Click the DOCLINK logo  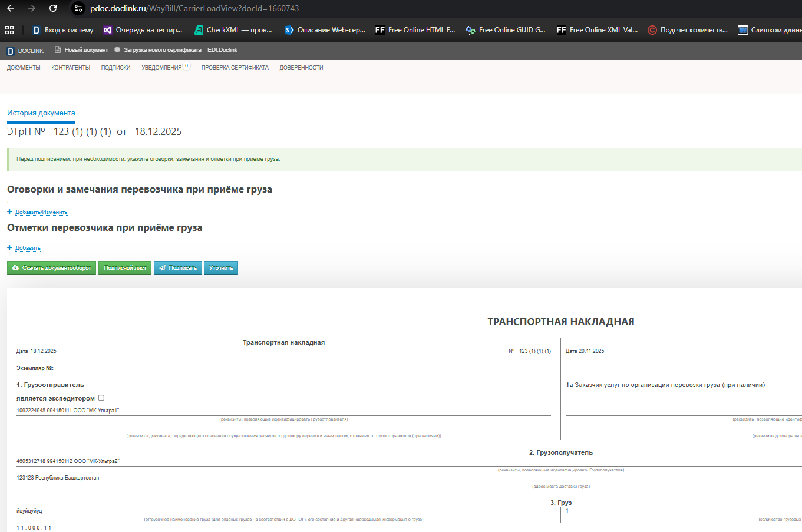tap(25, 51)
